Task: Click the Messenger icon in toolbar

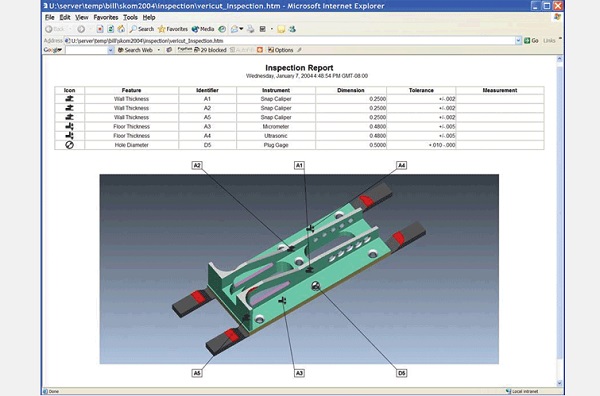Action: point(292,29)
